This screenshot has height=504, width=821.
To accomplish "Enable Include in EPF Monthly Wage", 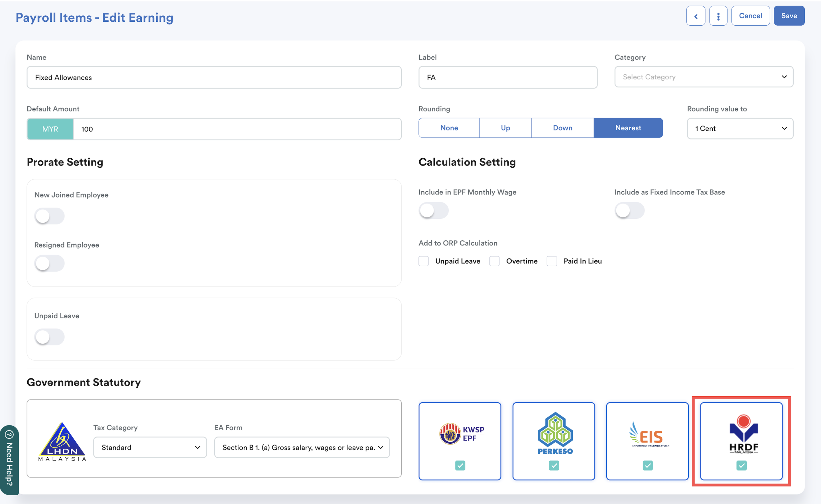I will (433, 211).
